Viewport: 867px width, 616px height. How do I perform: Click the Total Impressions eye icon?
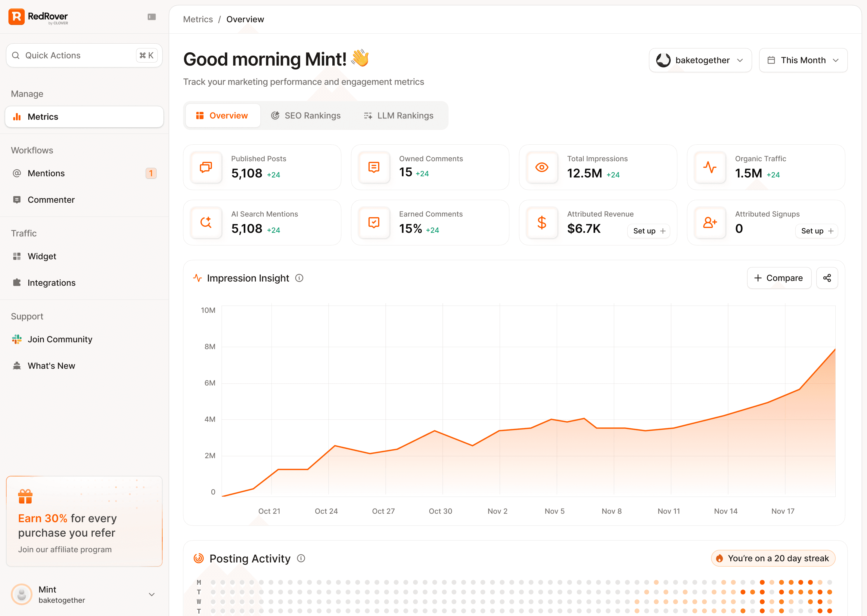click(542, 167)
